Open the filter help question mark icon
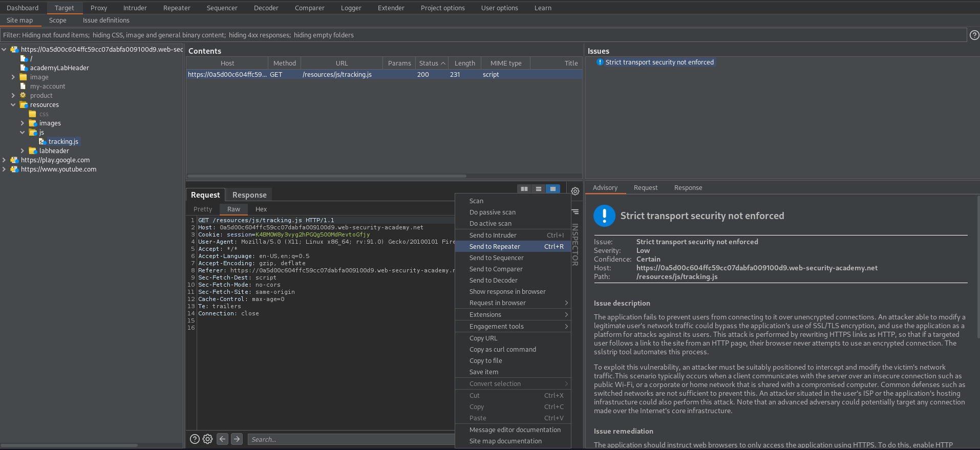The width and height of the screenshot is (980, 450). coord(974,35)
